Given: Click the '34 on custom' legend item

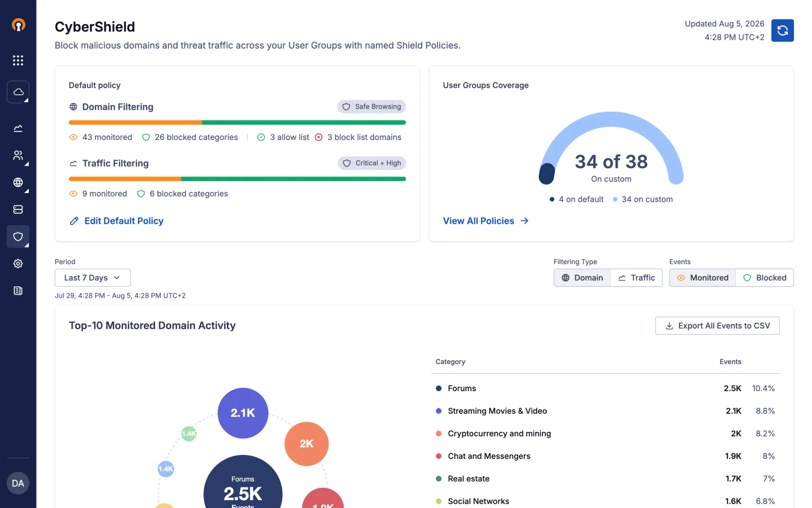Looking at the screenshot, I should (643, 199).
